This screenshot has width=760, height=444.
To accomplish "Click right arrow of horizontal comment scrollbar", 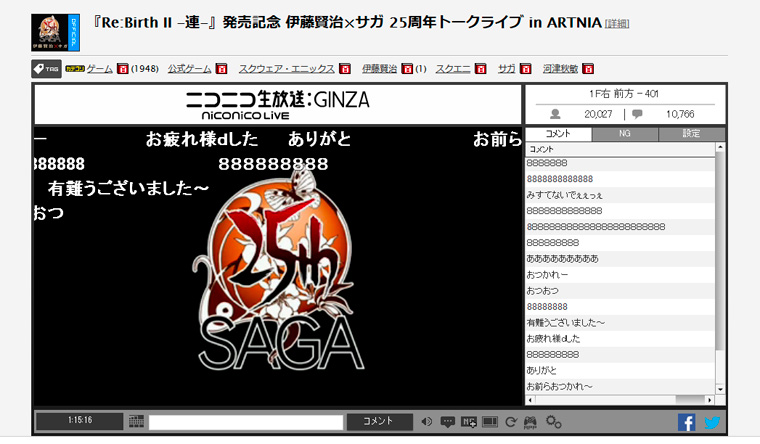I will click(x=710, y=400).
